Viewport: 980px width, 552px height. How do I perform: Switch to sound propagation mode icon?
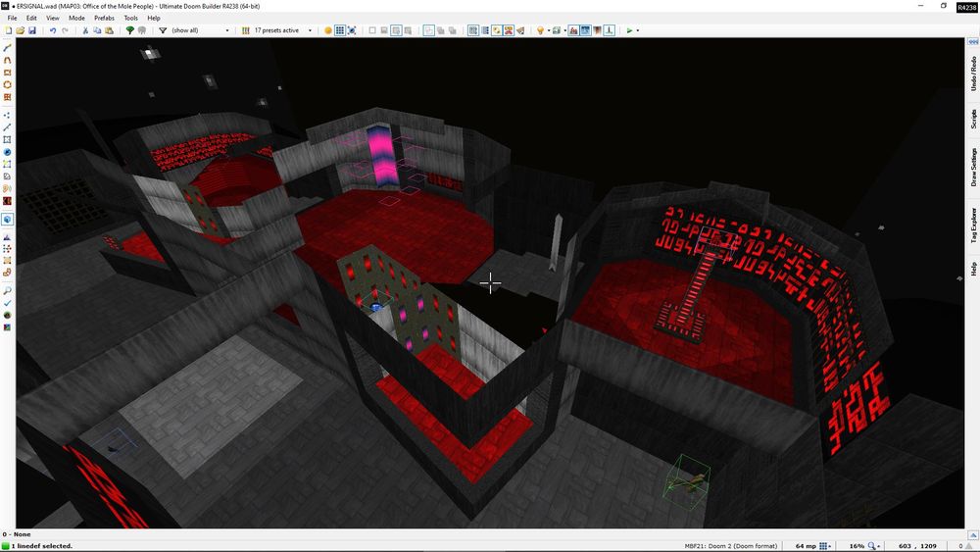[x=7, y=188]
